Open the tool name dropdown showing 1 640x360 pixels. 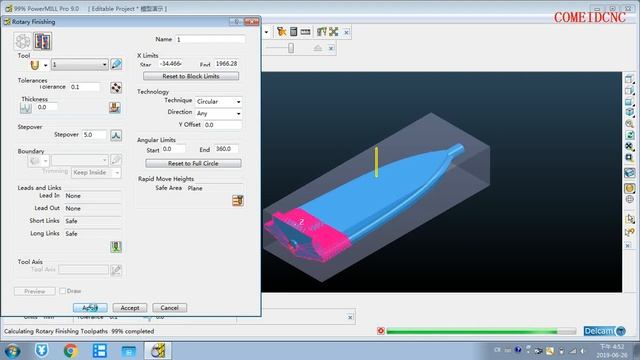[80, 64]
